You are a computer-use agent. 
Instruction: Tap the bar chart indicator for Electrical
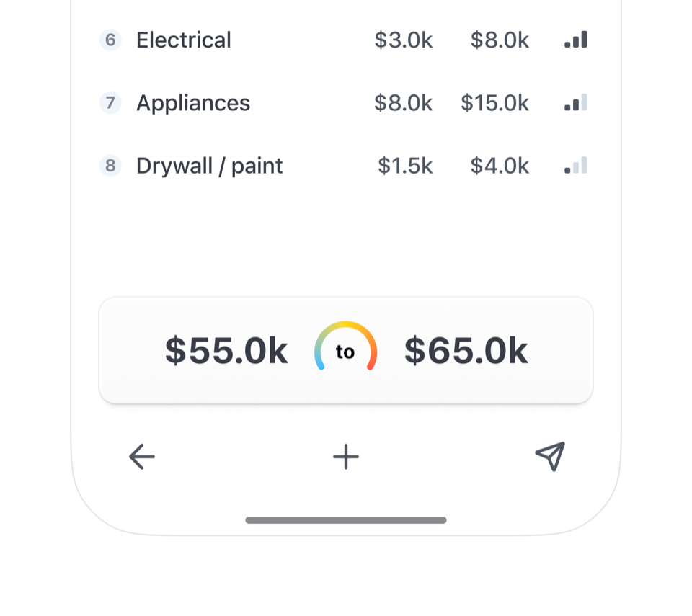coord(575,40)
